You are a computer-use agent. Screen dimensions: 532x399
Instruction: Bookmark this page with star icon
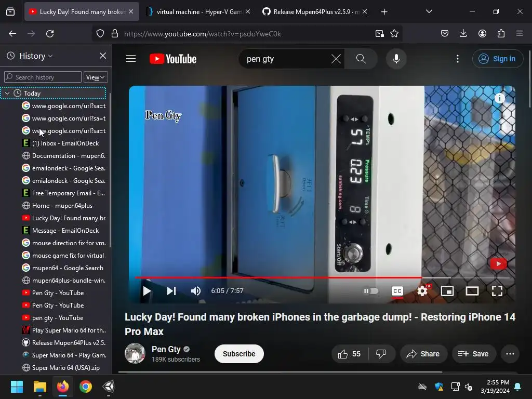(x=394, y=34)
